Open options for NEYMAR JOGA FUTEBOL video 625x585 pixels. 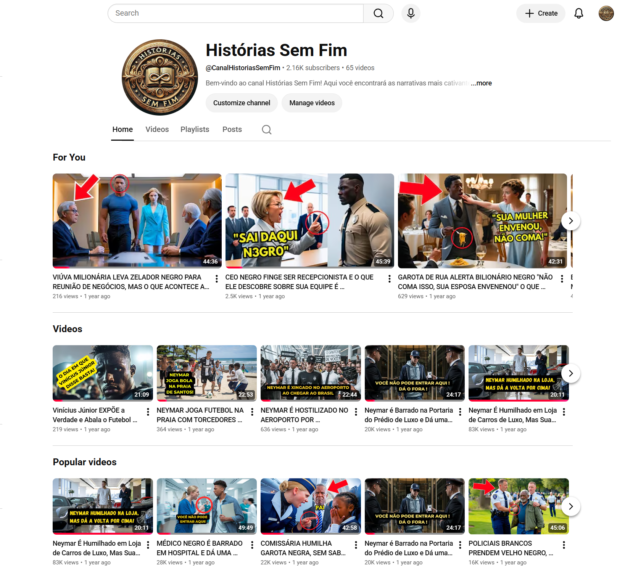[x=252, y=412]
